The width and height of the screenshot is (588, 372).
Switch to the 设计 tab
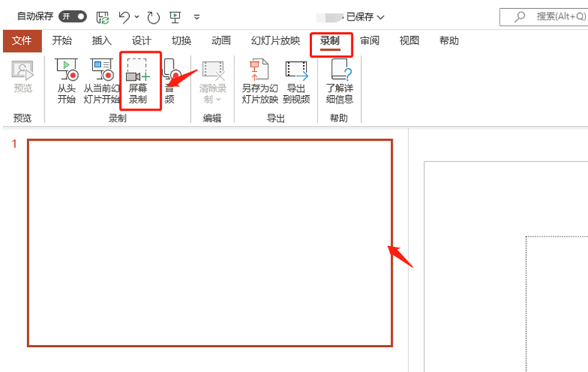point(141,41)
